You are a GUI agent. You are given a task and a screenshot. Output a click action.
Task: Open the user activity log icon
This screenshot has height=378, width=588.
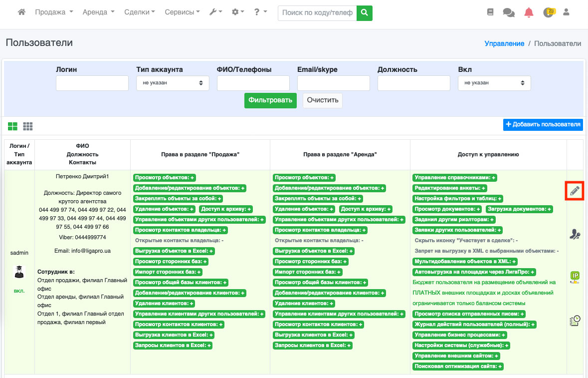(x=575, y=321)
